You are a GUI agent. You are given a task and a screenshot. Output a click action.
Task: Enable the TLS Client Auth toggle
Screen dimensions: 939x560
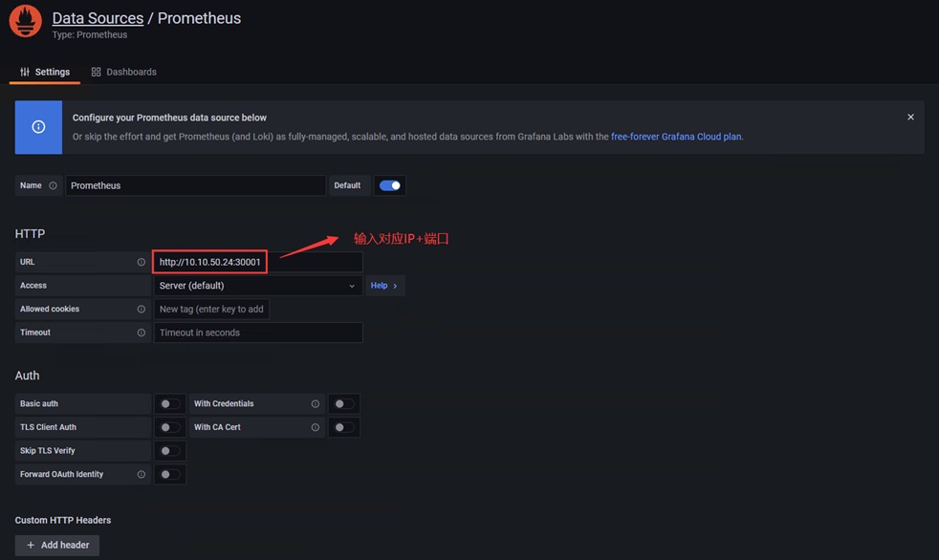click(169, 427)
